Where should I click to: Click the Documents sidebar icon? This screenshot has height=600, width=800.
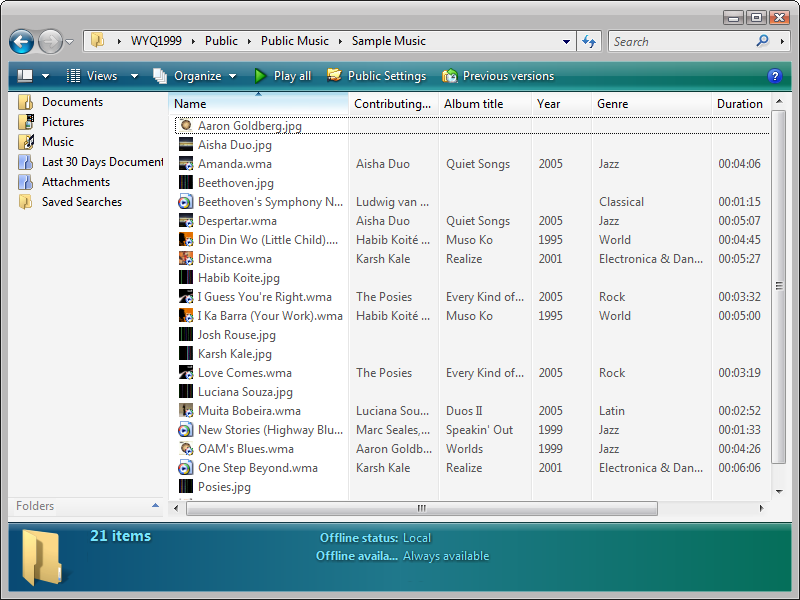click(25, 101)
